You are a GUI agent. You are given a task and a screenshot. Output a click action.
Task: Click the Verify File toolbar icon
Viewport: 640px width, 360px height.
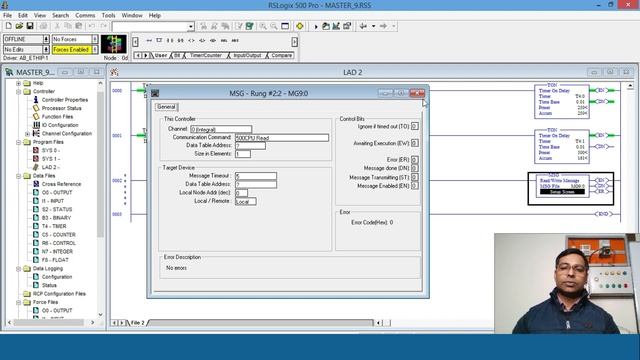tap(239, 26)
